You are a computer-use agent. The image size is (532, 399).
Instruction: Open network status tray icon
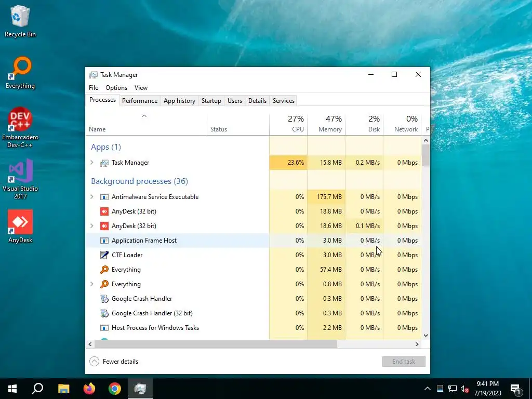[x=453, y=389]
